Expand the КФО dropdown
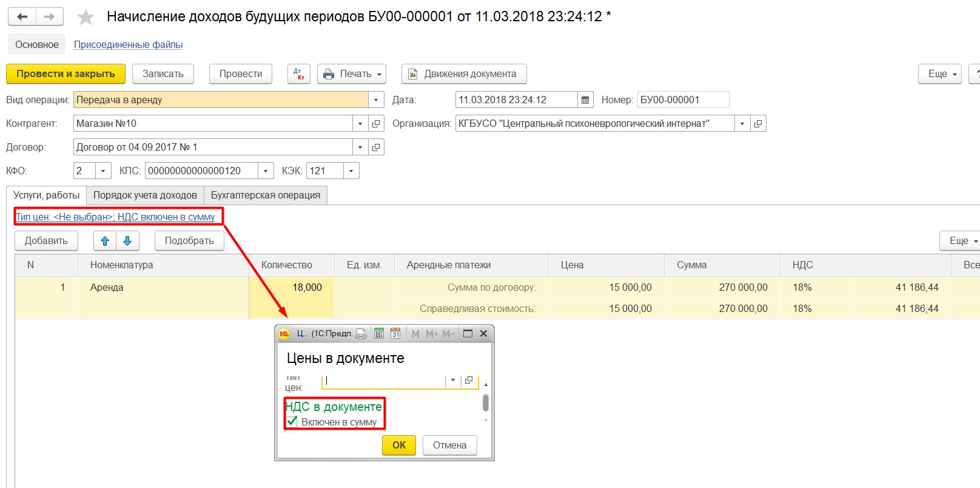Screen dimensions: 980x488 pyautogui.click(x=103, y=171)
